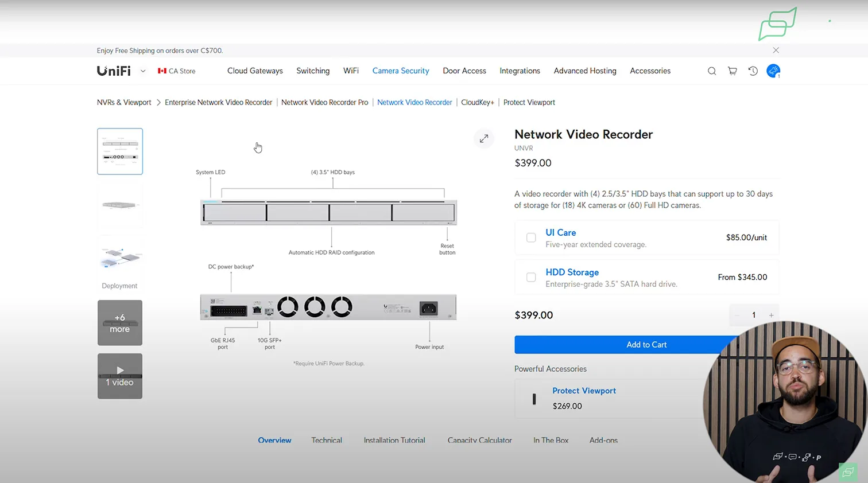Select the second product angle thumbnail
Image resolution: width=868 pixels, height=483 pixels.
(x=120, y=205)
